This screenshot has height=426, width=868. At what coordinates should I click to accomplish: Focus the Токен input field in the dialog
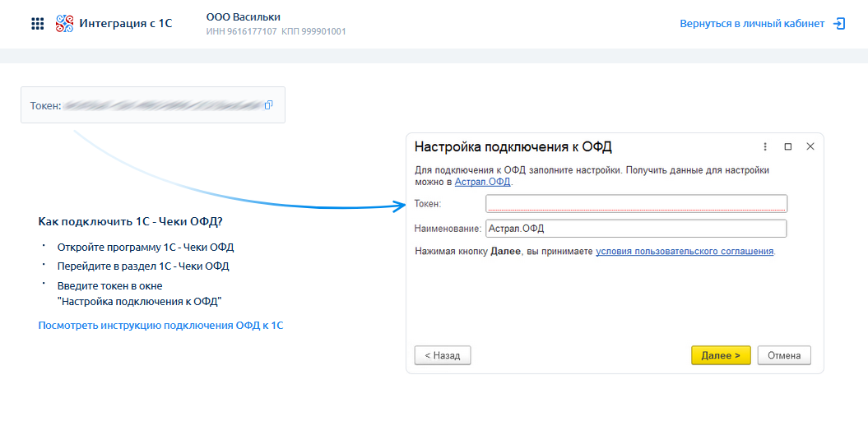(x=637, y=204)
